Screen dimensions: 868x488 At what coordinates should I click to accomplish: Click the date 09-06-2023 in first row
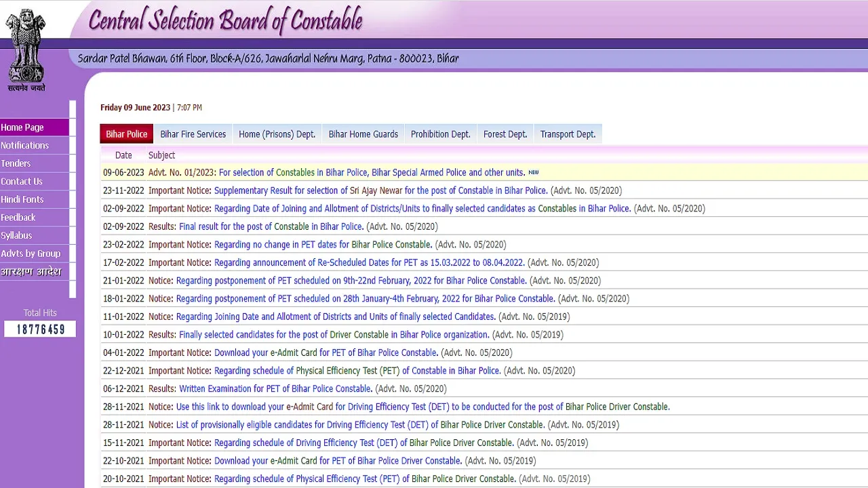click(123, 173)
